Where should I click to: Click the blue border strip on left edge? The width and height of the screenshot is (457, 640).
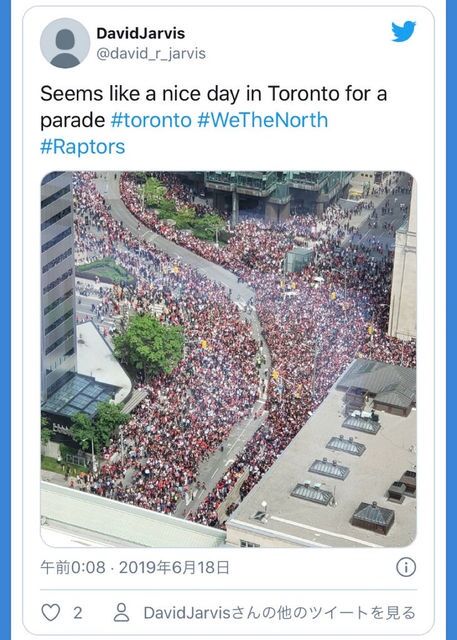pos(5,320)
